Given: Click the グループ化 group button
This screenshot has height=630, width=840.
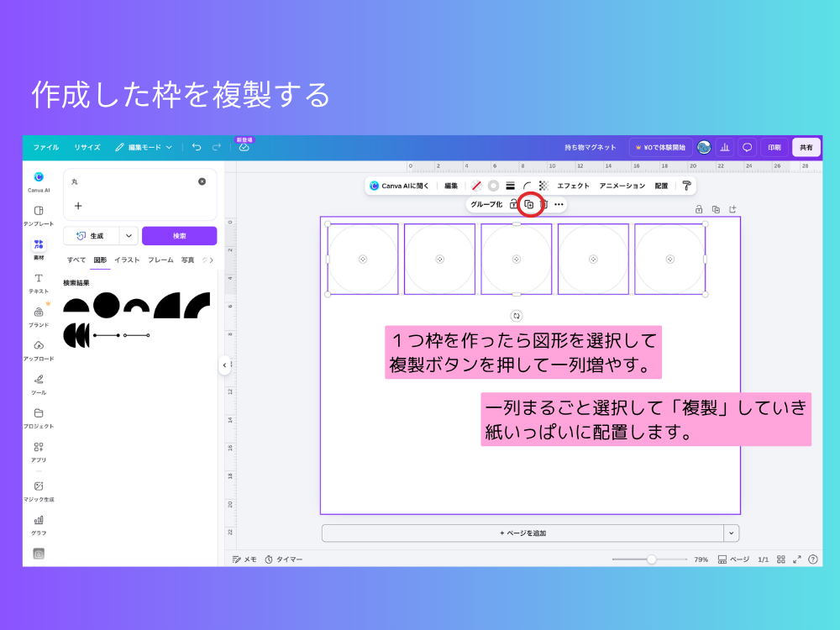Looking at the screenshot, I should tap(486, 204).
